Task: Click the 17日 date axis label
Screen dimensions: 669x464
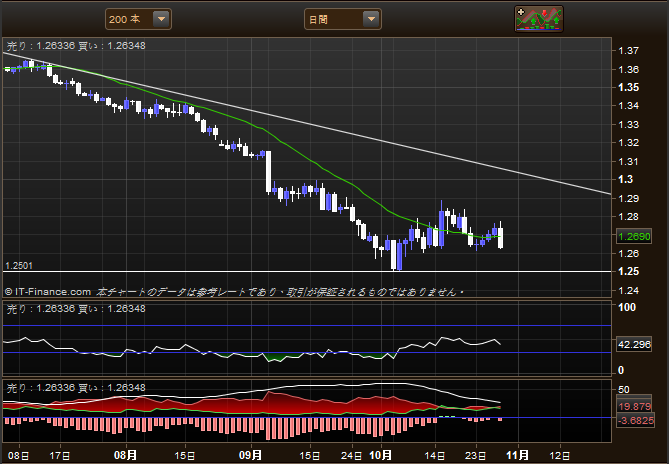Action: (60, 455)
